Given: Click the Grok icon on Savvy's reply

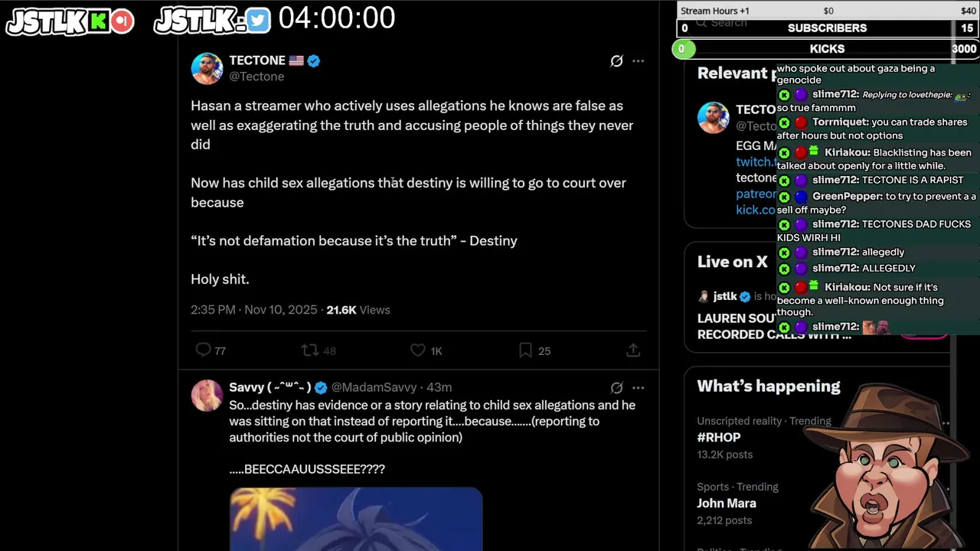Looking at the screenshot, I should [616, 388].
